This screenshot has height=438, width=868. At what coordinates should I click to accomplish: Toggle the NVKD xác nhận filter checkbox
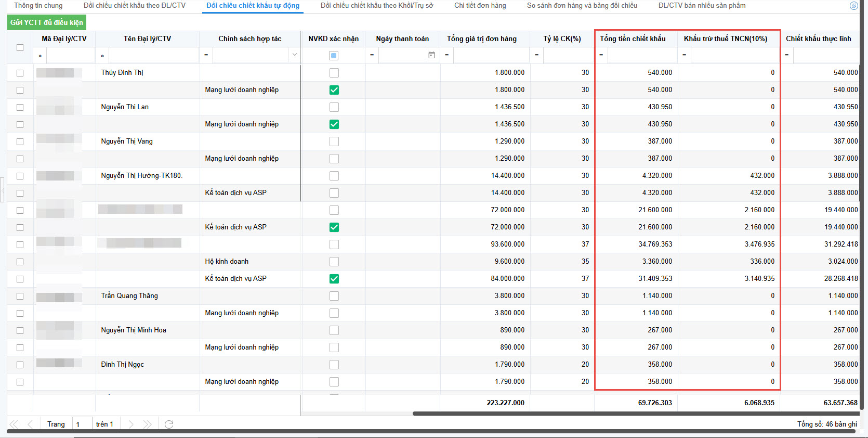click(334, 56)
